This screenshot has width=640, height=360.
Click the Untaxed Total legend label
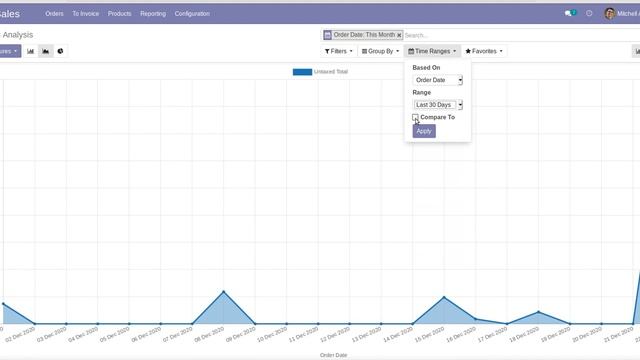click(x=331, y=72)
